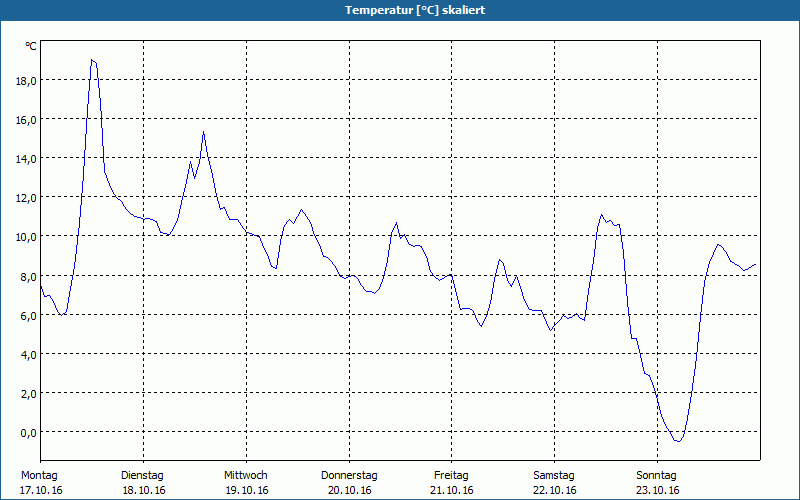Click the Tuesday 15 degree curve peak
Screen dimensions: 800x500
coord(203,132)
